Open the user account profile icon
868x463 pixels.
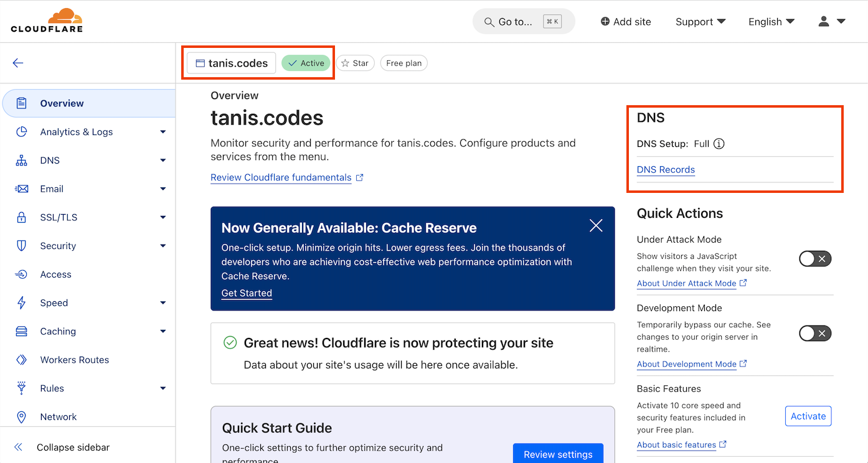tap(824, 22)
